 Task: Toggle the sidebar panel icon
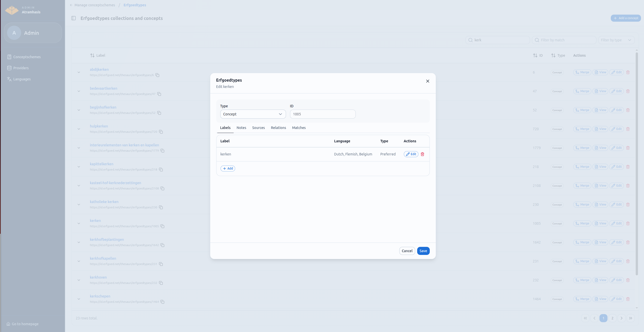74,18
